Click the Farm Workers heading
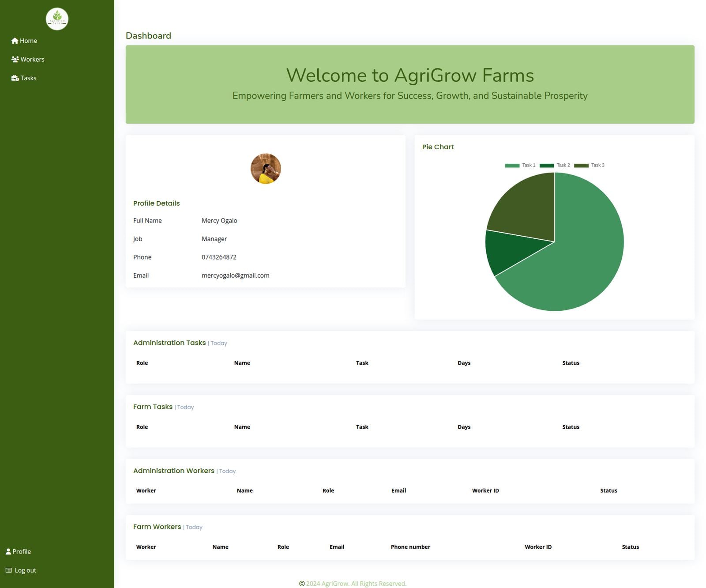The height and width of the screenshot is (588, 706). coord(157,527)
